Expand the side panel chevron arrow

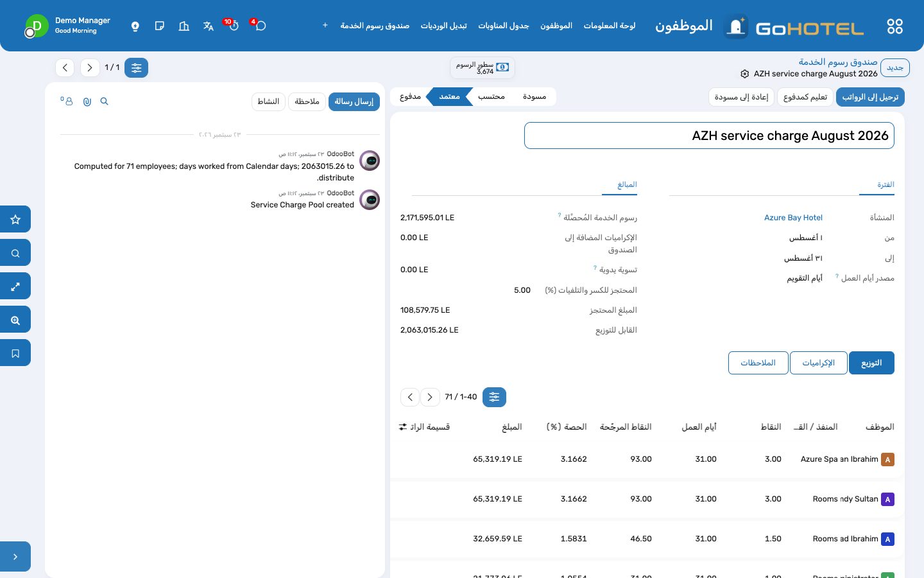[x=15, y=557]
